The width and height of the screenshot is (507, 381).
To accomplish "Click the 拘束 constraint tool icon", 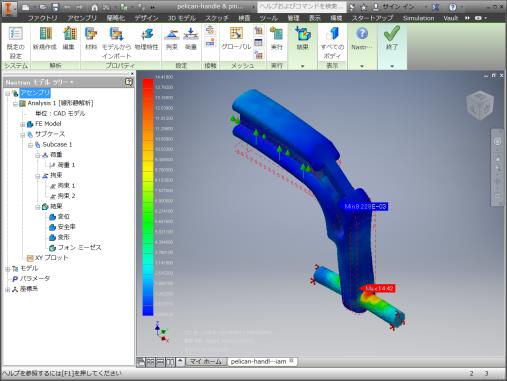I will click(x=171, y=34).
